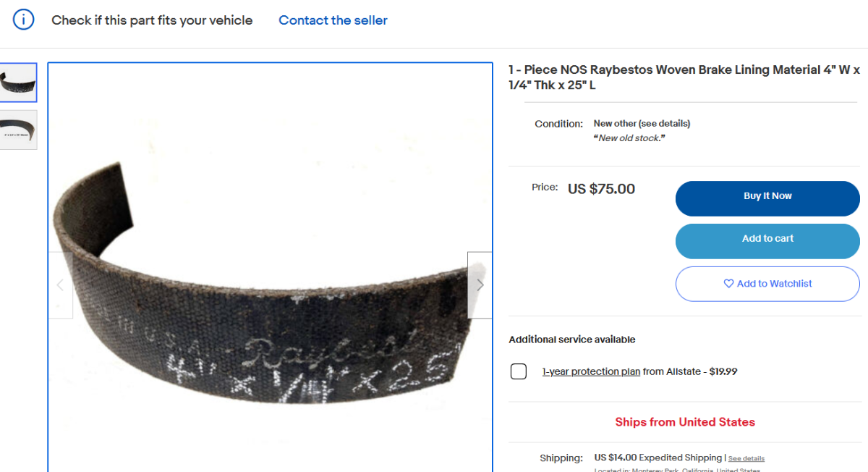868x472 pixels.
Task: Click the 'New other (see details)' condition text
Action: tap(642, 123)
